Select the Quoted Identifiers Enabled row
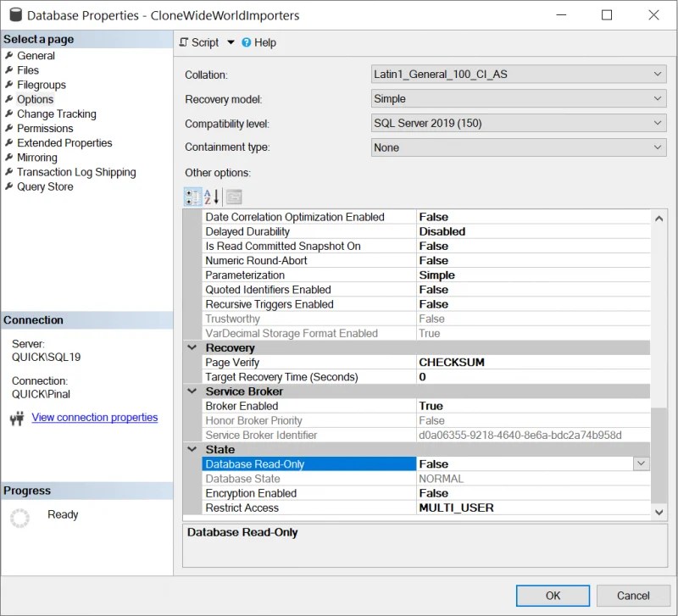 pyautogui.click(x=426, y=290)
